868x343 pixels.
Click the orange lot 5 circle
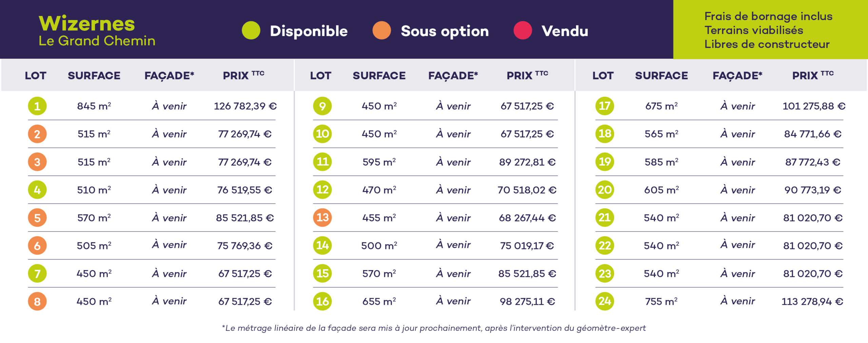pos(37,218)
